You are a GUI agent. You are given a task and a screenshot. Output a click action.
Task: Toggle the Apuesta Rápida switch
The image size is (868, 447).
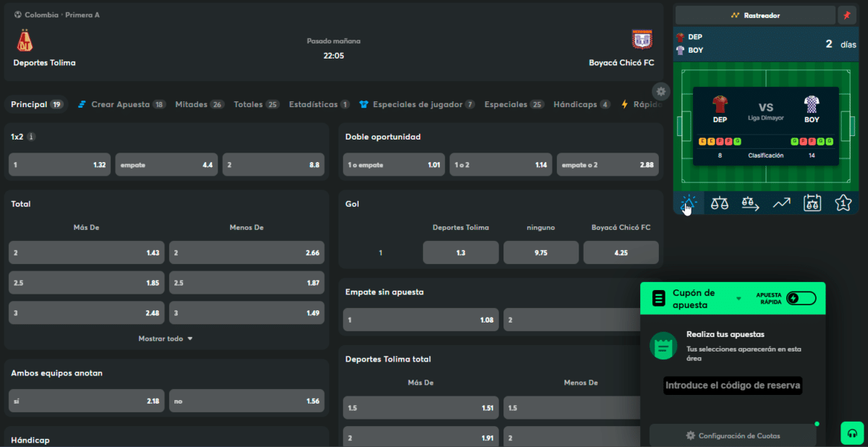point(801,298)
